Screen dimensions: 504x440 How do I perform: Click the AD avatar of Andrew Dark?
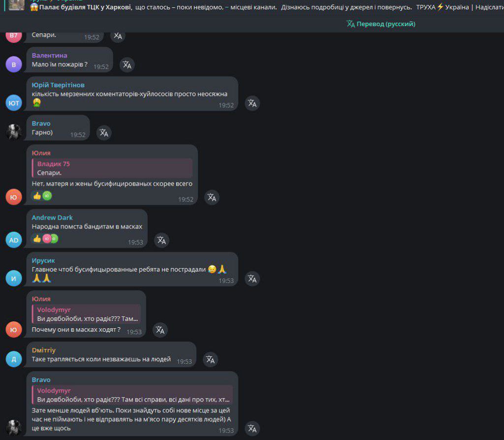click(x=14, y=240)
